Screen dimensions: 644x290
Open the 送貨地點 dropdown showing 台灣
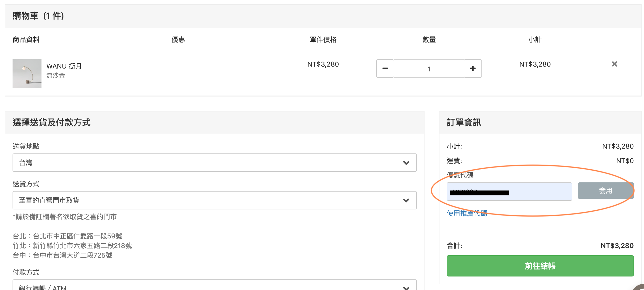(214, 163)
